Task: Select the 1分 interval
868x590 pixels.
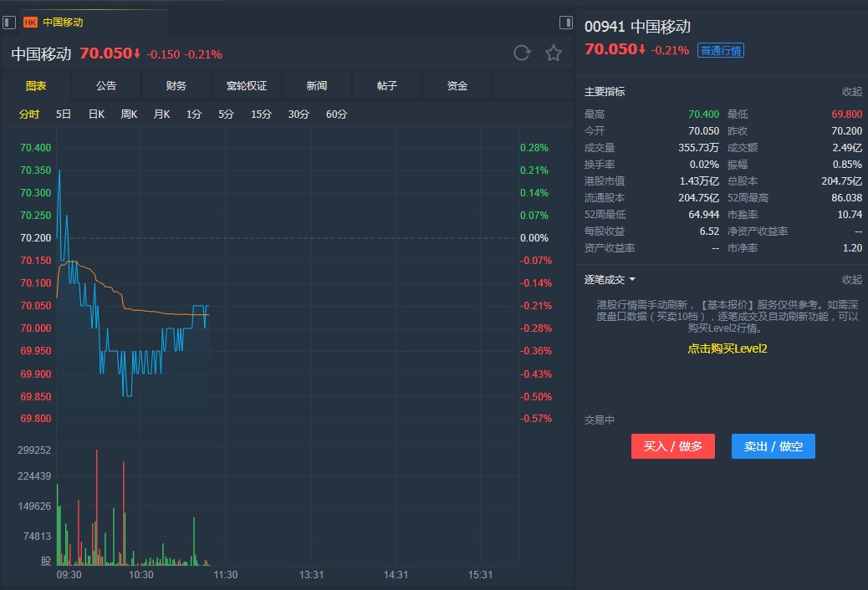Action: [x=194, y=114]
